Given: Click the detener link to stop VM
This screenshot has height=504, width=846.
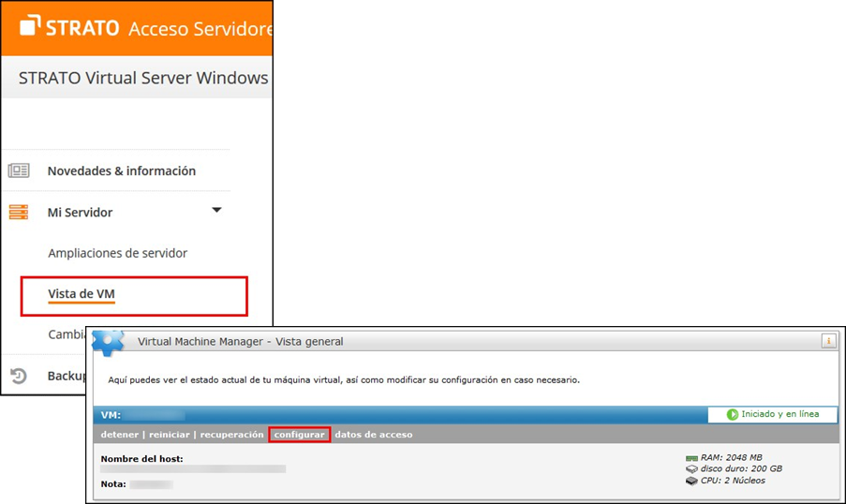Looking at the screenshot, I should tap(120, 435).
